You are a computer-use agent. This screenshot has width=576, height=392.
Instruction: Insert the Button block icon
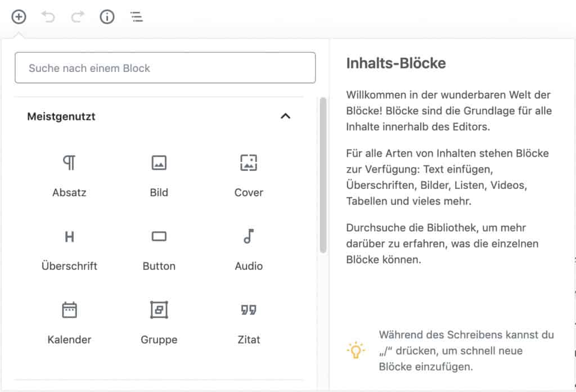(159, 236)
